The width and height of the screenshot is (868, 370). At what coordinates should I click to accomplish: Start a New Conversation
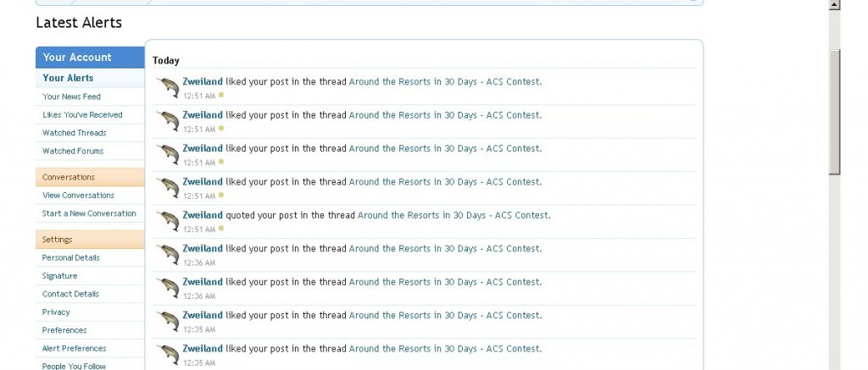click(x=89, y=213)
